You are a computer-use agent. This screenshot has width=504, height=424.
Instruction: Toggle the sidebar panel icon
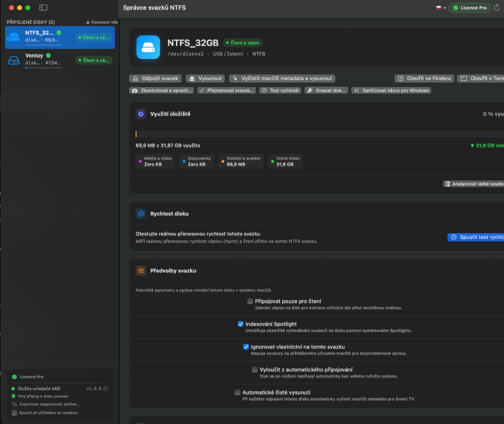pyautogui.click(x=43, y=8)
